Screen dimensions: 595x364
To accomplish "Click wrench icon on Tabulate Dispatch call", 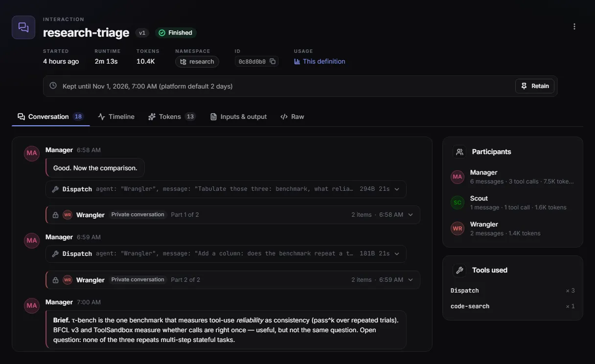I will coord(55,189).
